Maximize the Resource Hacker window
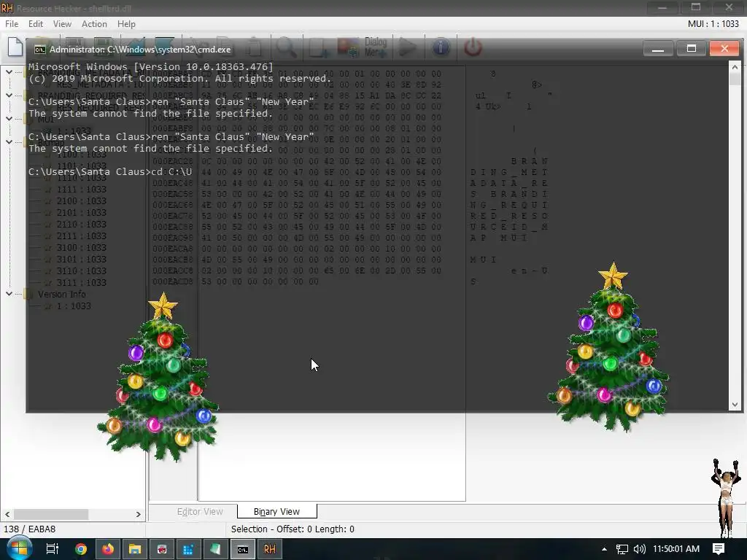The height and width of the screenshot is (560, 747). click(x=695, y=7)
